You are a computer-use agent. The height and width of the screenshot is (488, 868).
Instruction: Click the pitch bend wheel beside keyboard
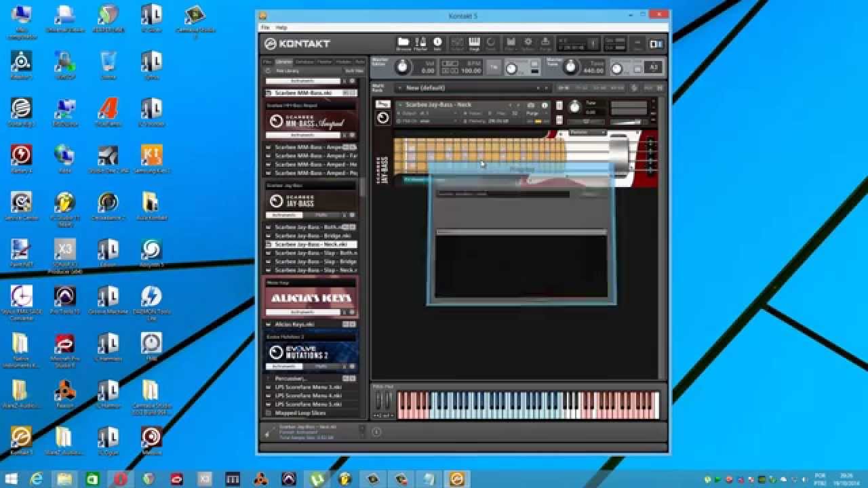pos(380,401)
